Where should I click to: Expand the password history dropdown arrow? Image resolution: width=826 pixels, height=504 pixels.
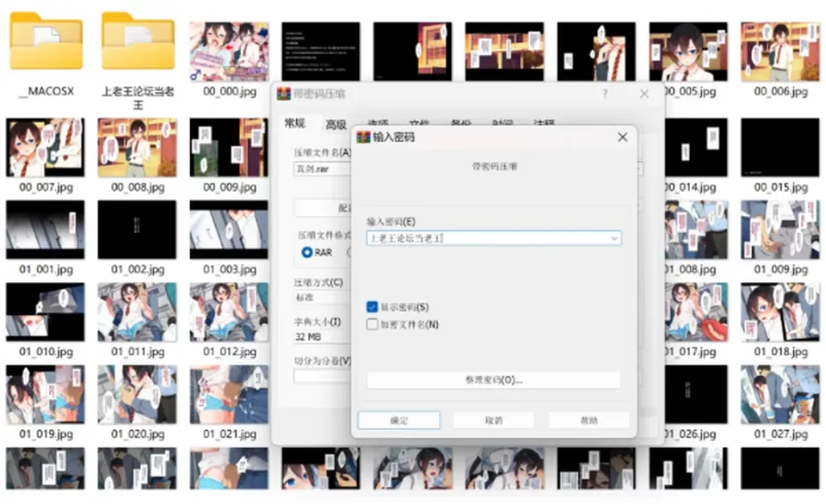614,238
